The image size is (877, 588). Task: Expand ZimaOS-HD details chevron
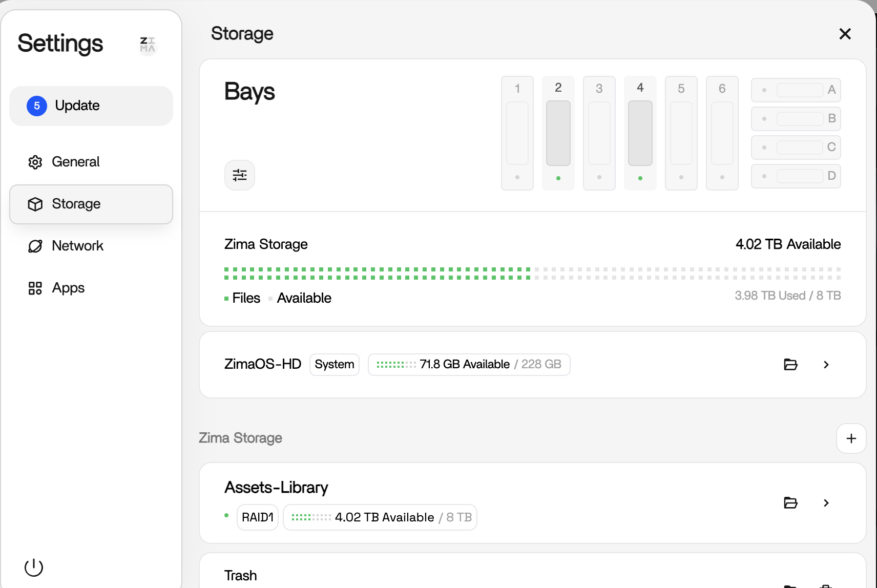(x=826, y=365)
